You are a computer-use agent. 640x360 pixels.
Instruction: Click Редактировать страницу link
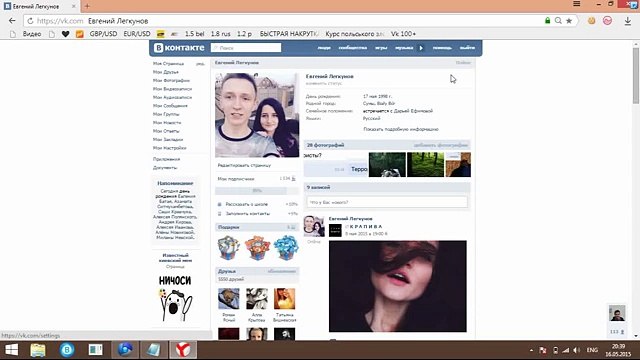244,165
